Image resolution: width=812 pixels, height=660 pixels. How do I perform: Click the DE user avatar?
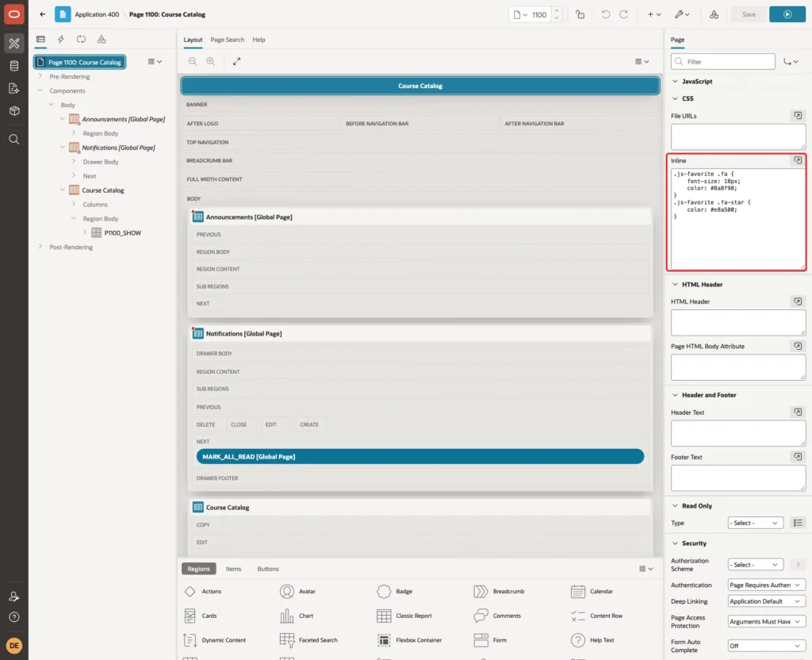[x=14, y=646]
